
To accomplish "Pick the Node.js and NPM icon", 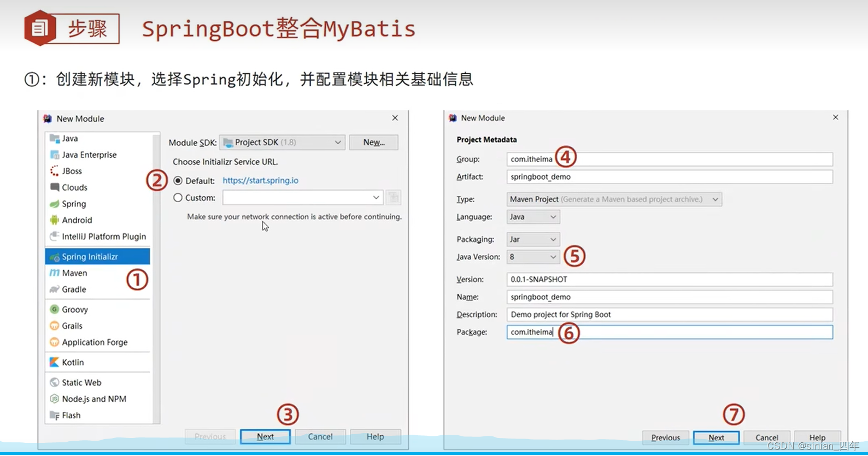I will click(55, 400).
